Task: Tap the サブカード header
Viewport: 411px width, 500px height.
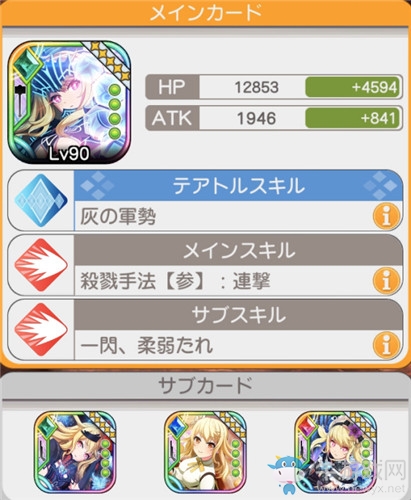Action: [x=205, y=385]
